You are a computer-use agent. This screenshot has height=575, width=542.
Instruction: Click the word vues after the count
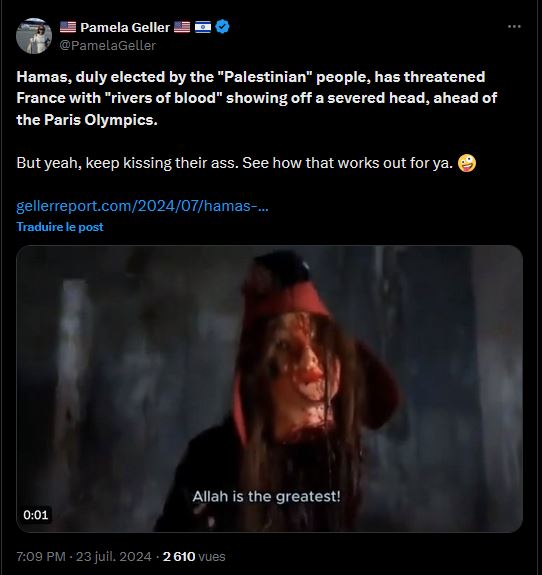tap(212, 557)
